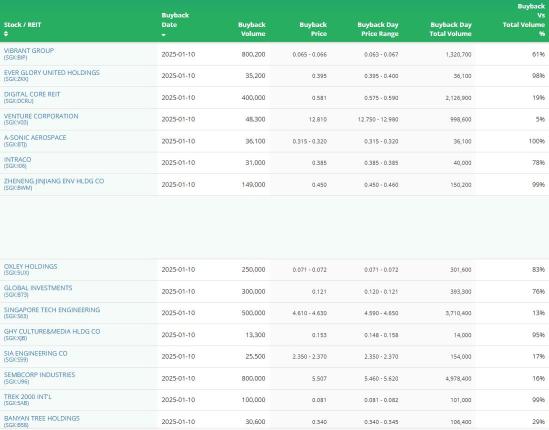Viewport: 549px width, 430px height.
Task: Click the Buyback Price column header
Action: pos(313,29)
